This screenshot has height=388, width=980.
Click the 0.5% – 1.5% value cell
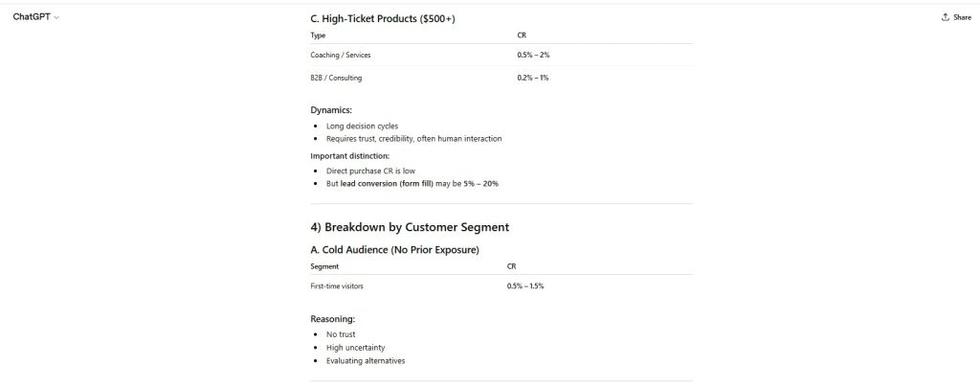pos(526,286)
